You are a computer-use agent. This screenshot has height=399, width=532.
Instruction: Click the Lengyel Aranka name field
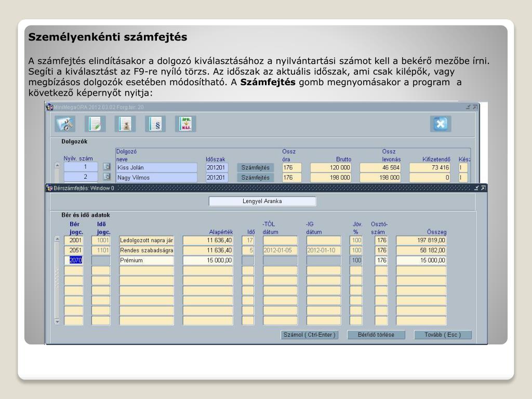(262, 201)
